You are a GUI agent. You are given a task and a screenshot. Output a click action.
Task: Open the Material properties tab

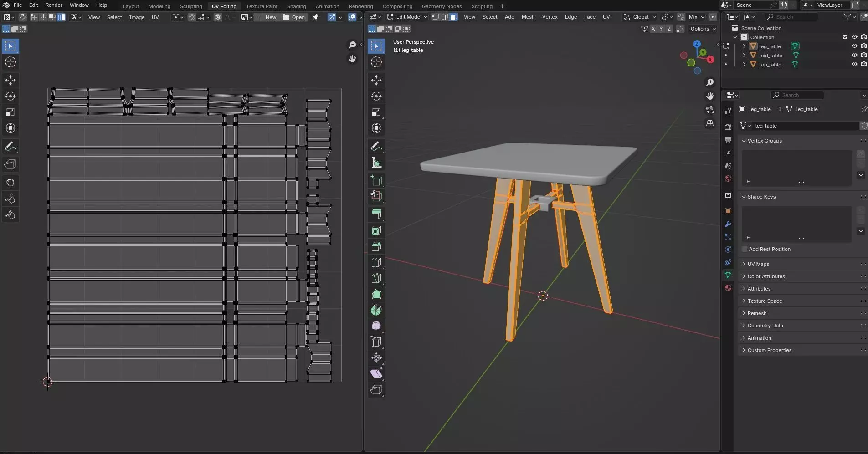click(x=728, y=288)
